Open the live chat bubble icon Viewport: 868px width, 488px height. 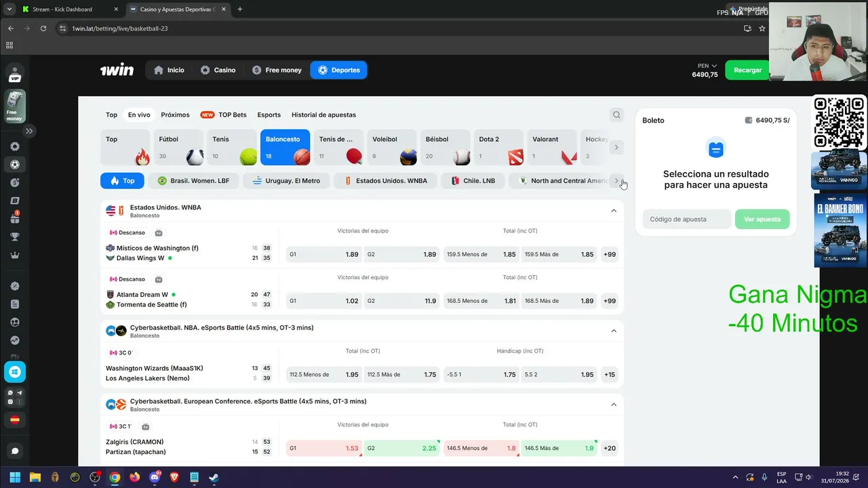[15, 451]
